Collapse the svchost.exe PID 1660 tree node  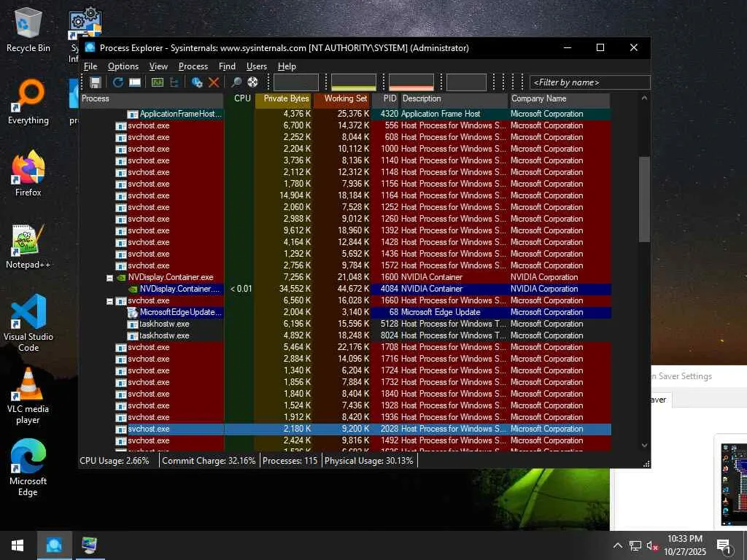tap(109, 301)
